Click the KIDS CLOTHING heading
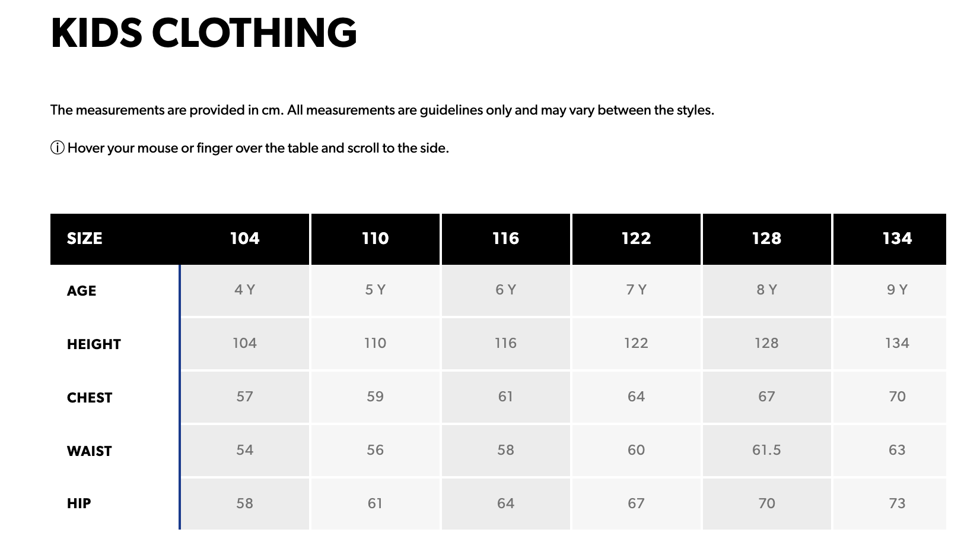This screenshot has width=980, height=545. pos(204,33)
